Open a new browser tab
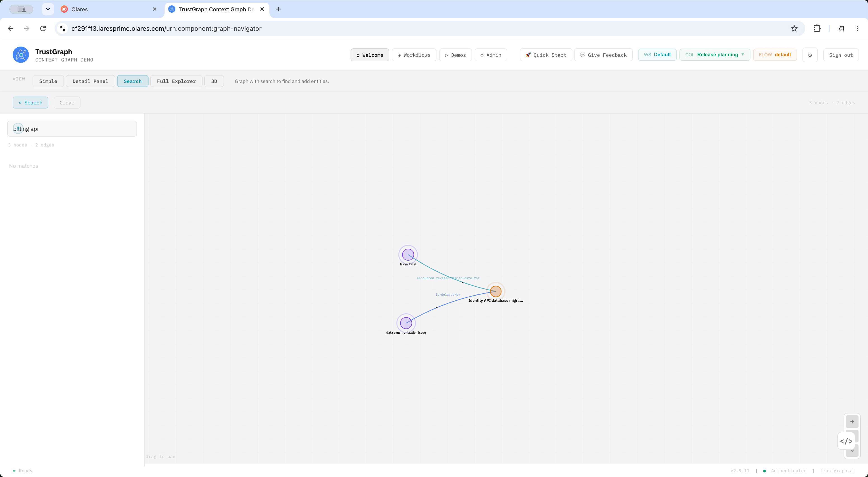The height and width of the screenshot is (477, 868). tap(278, 9)
